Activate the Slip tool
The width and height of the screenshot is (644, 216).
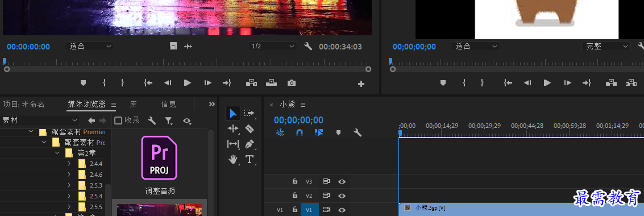[x=233, y=144]
